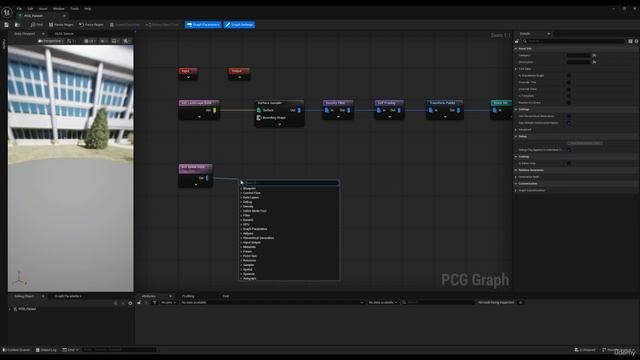The image size is (640, 360).
Task: Click the Browse to asset icon
Action: click(17, 25)
